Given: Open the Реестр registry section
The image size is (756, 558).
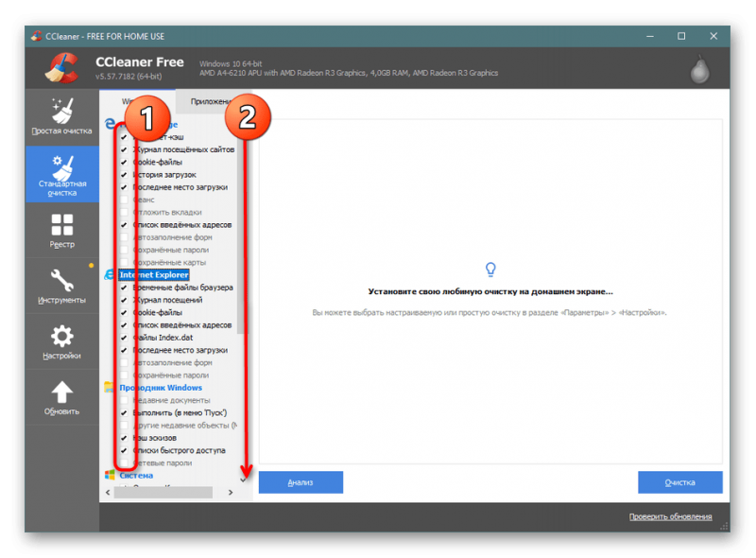Looking at the screenshot, I should point(61,230).
